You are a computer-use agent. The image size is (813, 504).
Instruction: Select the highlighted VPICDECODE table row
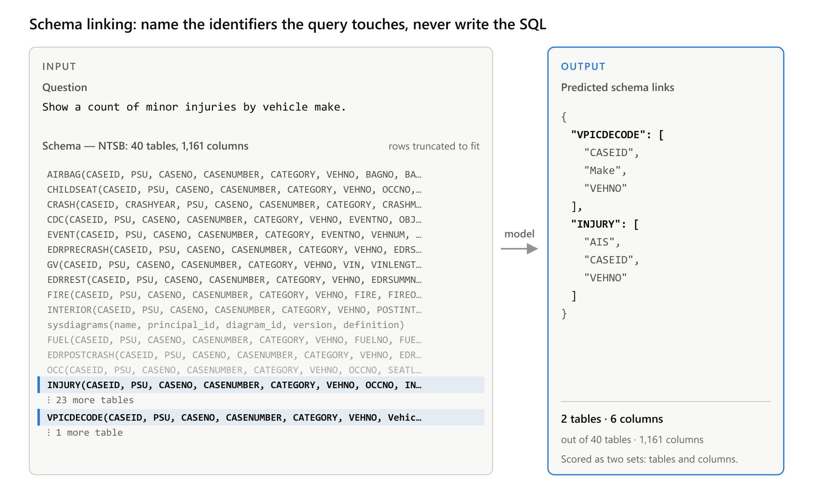(x=261, y=417)
